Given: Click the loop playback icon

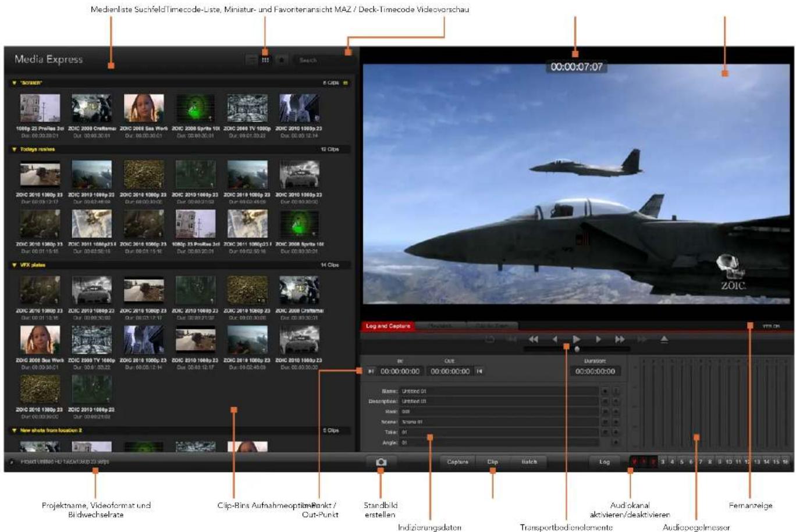Looking at the screenshot, I should click(490, 340).
